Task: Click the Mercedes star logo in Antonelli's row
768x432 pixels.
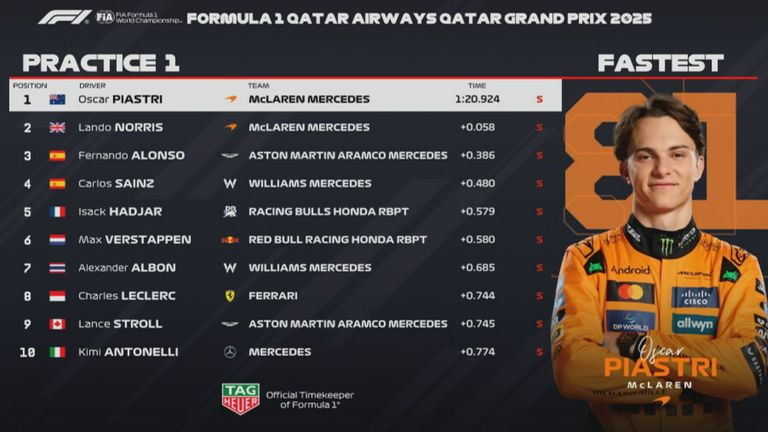Action: 230,352
